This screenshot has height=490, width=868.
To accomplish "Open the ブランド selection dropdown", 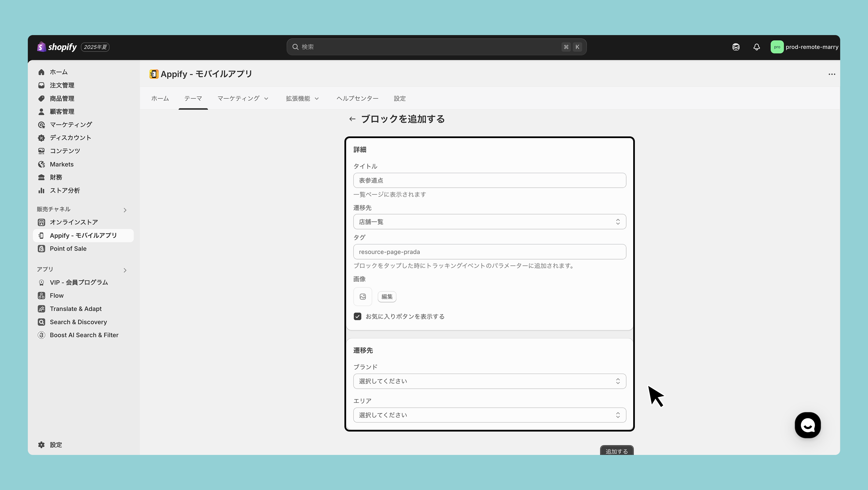I will point(489,381).
